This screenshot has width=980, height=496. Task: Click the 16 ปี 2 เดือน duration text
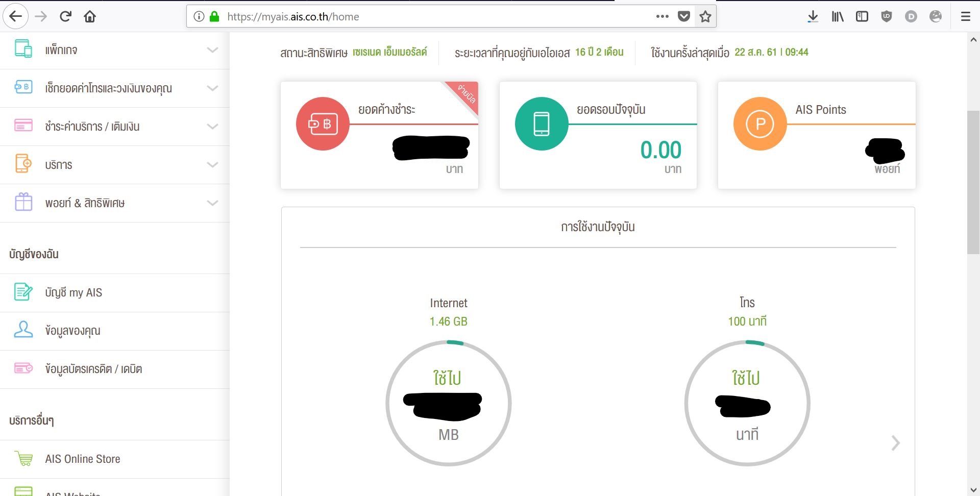pyautogui.click(x=599, y=52)
